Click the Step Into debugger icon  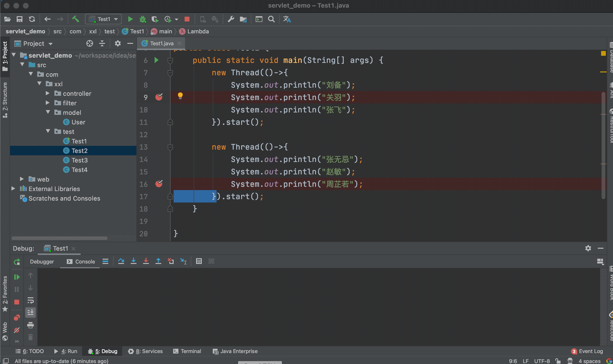click(133, 261)
